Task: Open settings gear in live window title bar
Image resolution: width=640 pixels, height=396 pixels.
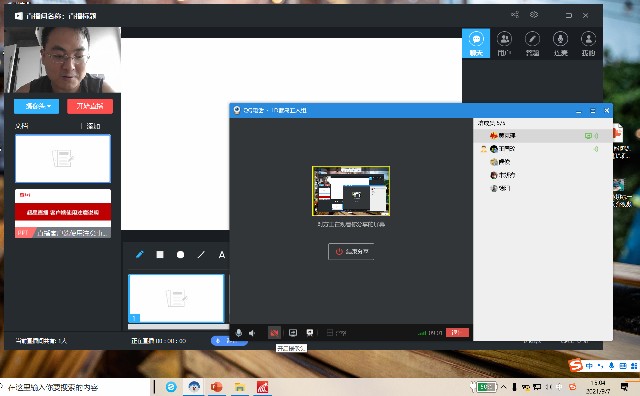Action: pyautogui.click(x=534, y=15)
